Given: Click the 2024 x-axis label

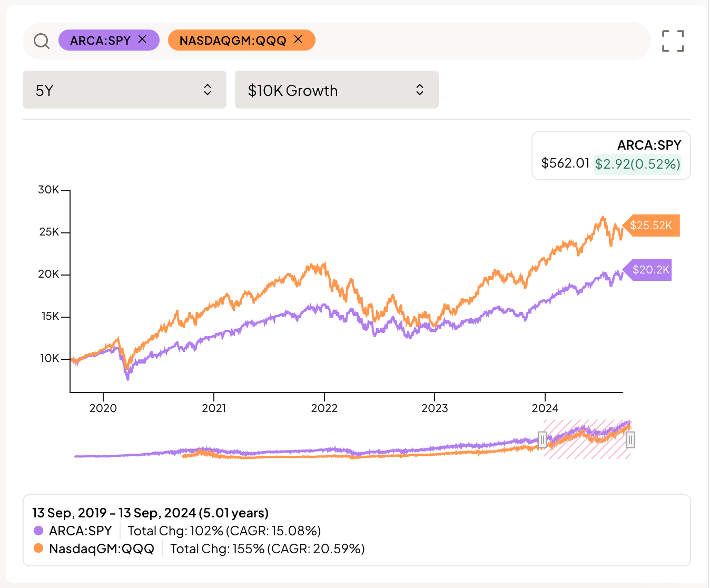Looking at the screenshot, I should [x=545, y=408].
